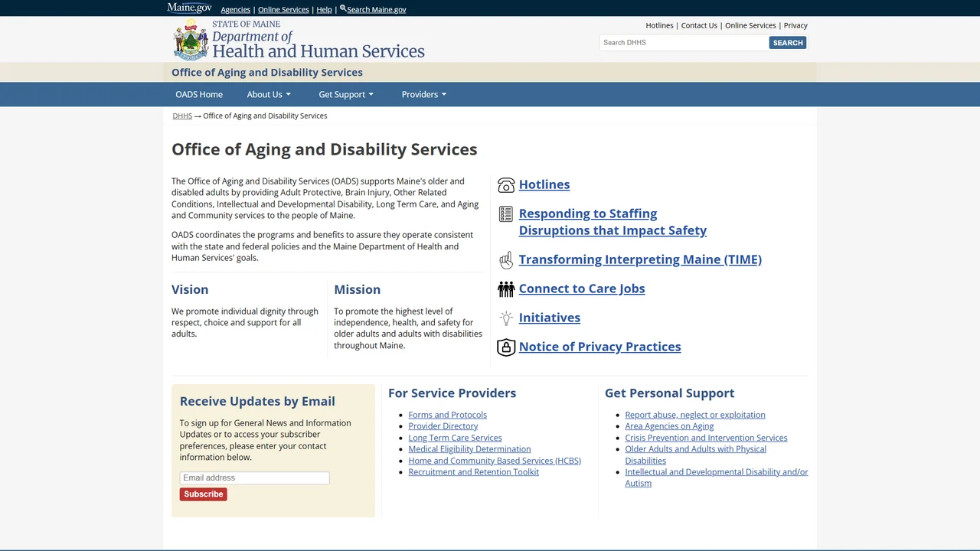Viewport: 980px width, 551px height.
Task: Open Notice of Privacy Practices link
Action: 599,347
